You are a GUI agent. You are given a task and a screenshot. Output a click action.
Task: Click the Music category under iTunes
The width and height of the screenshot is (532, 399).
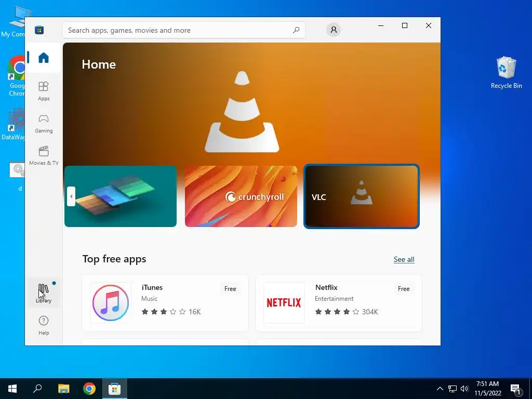point(149,299)
